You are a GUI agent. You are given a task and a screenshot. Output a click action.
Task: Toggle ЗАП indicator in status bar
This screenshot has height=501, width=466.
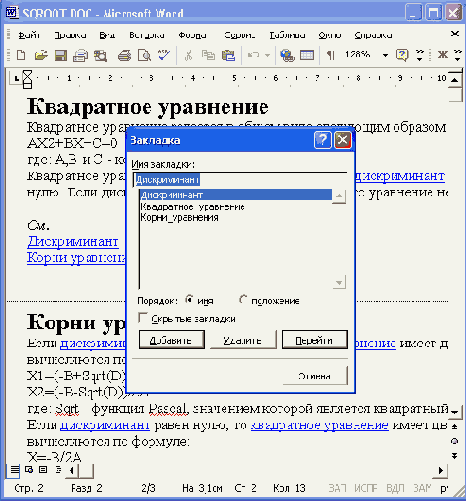click(337, 488)
